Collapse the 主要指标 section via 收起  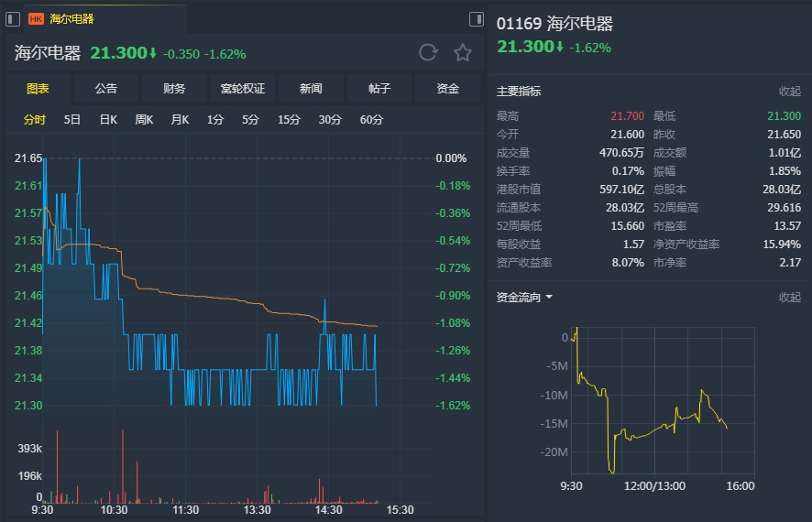click(790, 91)
